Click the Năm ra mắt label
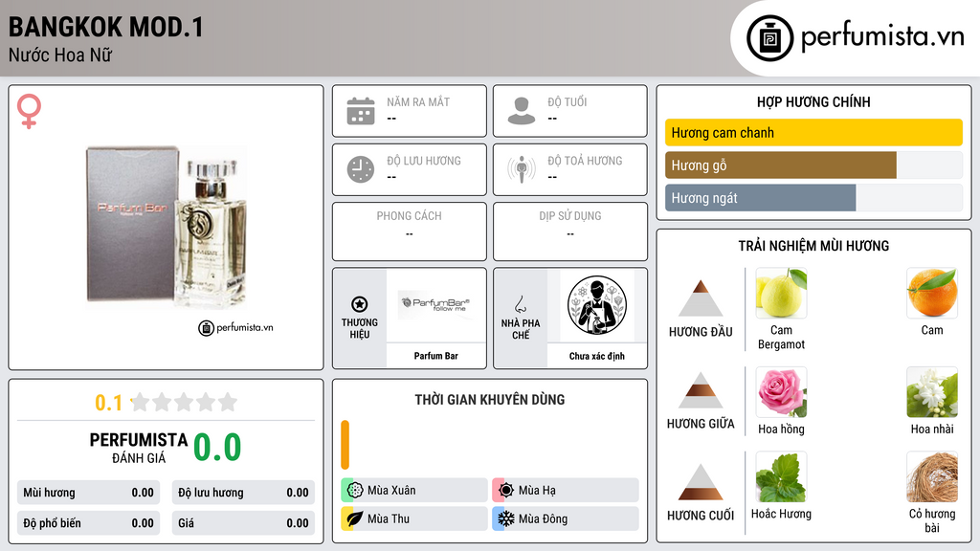 [x=418, y=101]
